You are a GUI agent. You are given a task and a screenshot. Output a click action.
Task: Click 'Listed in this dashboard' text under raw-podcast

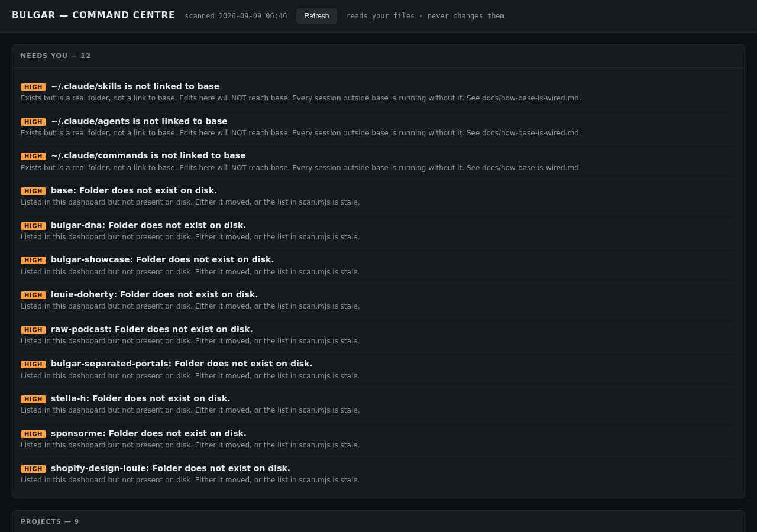pyautogui.click(x=190, y=341)
